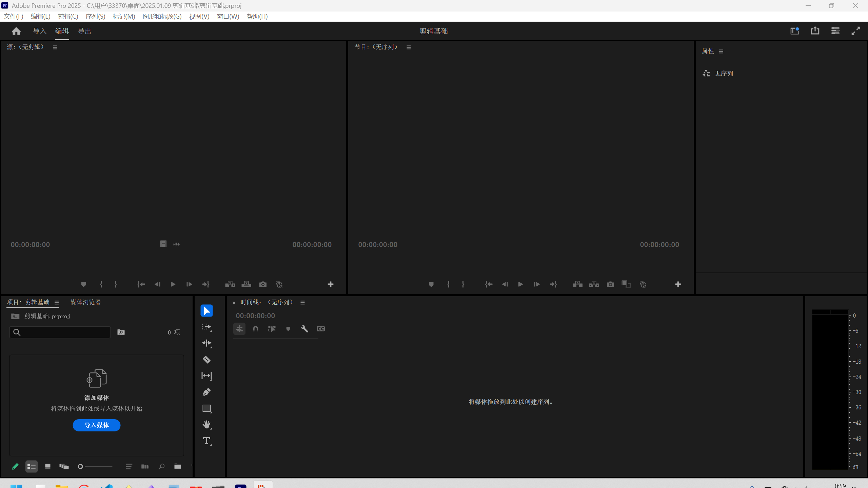The width and height of the screenshot is (868, 488).
Task: Select the Hand tool
Action: click(206, 425)
